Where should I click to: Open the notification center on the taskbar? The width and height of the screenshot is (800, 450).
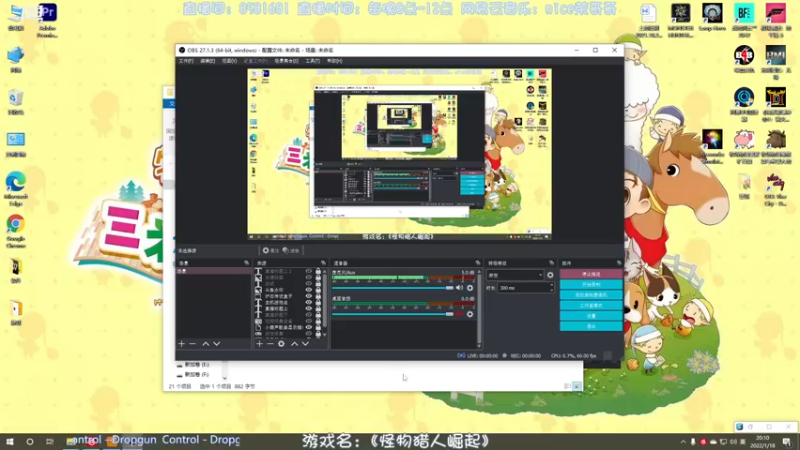coord(787,442)
